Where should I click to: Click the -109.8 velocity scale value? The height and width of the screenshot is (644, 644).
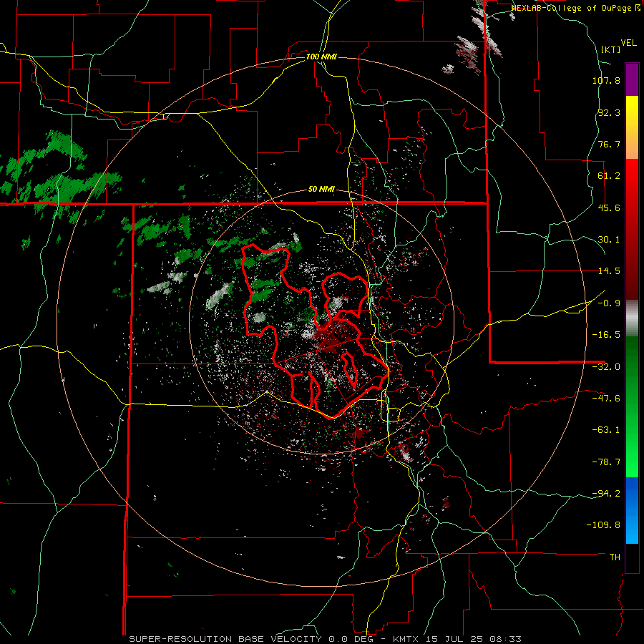click(604, 525)
